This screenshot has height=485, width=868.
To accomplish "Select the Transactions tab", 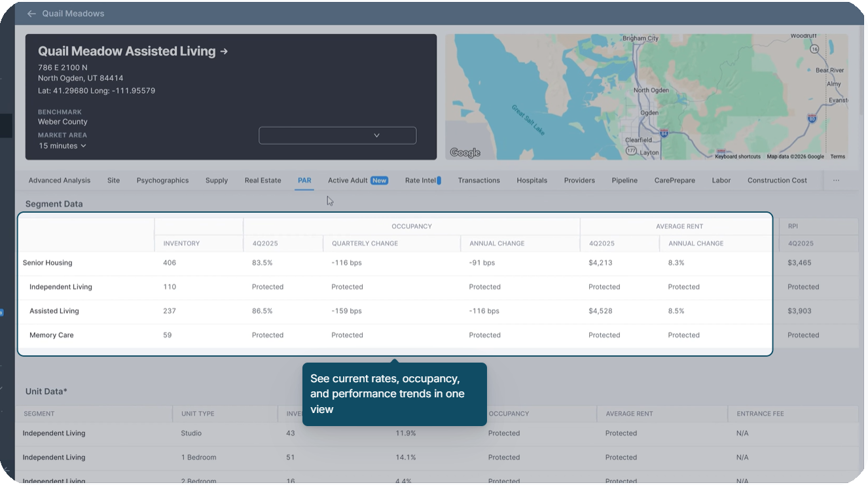I will coord(479,181).
